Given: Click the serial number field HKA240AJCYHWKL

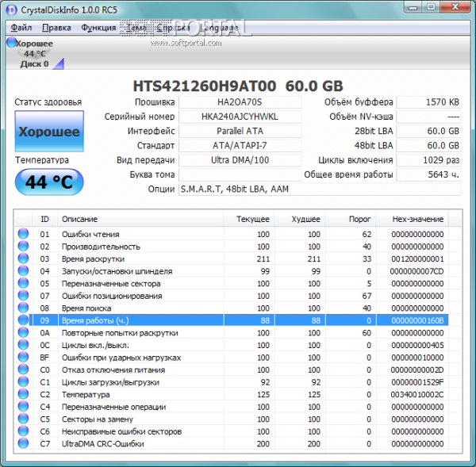Looking at the screenshot, I should tap(240, 117).
